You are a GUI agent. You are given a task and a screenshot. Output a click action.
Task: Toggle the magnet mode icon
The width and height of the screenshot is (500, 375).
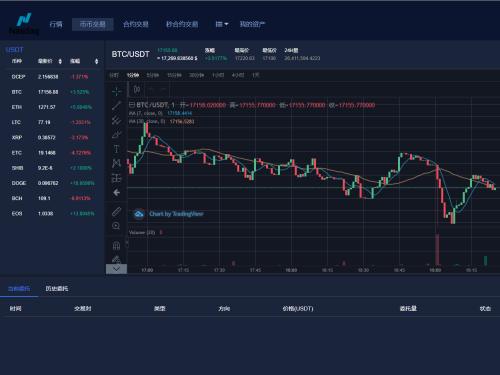pyautogui.click(x=116, y=246)
